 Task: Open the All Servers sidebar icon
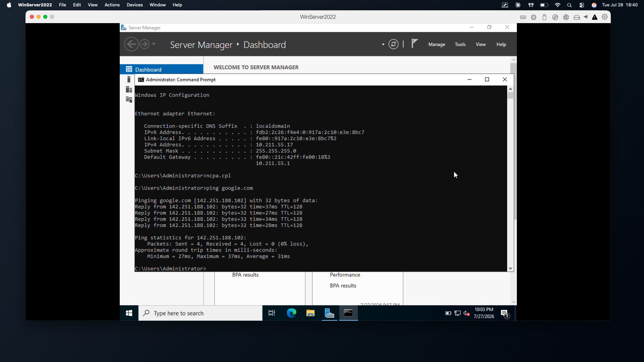point(129,89)
